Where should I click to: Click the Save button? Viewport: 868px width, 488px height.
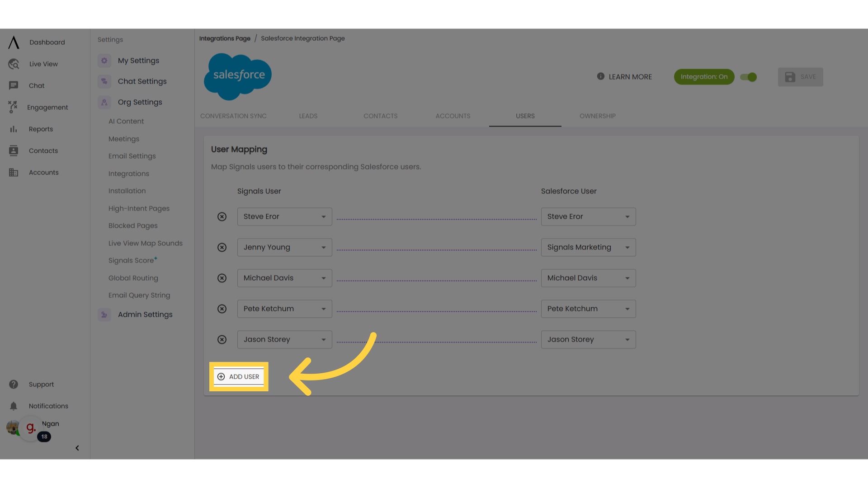[801, 77]
